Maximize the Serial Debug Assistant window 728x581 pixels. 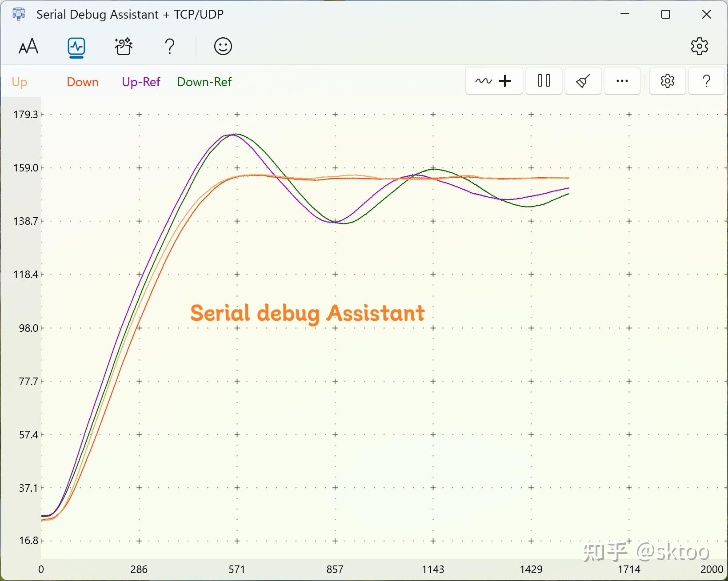point(665,14)
